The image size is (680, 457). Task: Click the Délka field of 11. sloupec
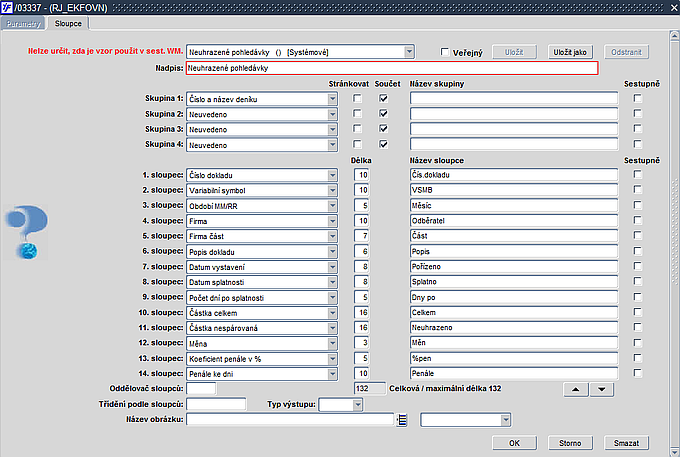(x=361, y=327)
